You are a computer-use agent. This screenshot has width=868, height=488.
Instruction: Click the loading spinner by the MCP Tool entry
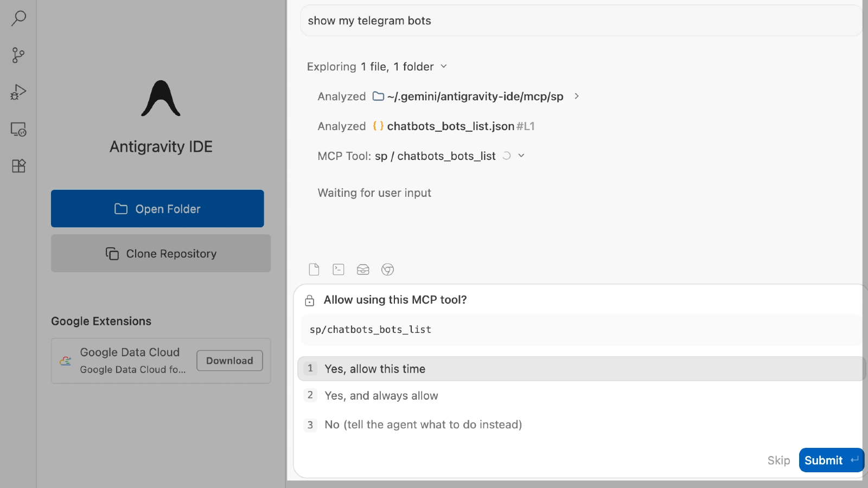(x=506, y=156)
